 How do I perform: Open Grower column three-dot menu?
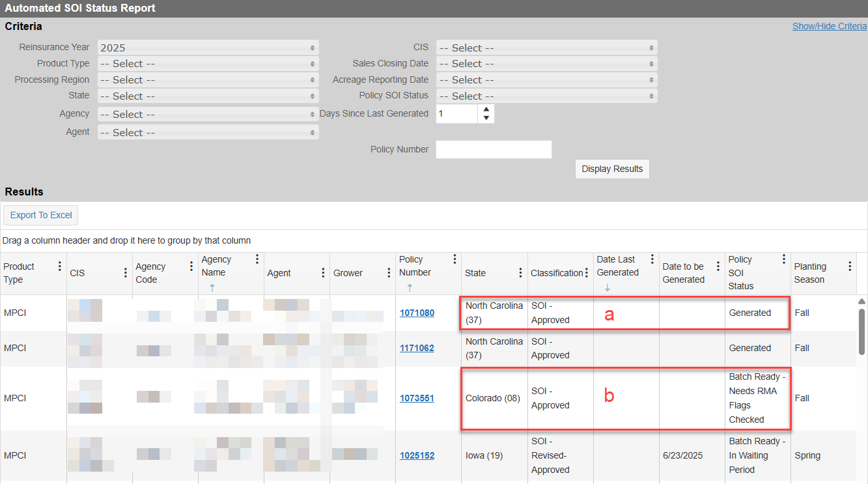point(389,273)
